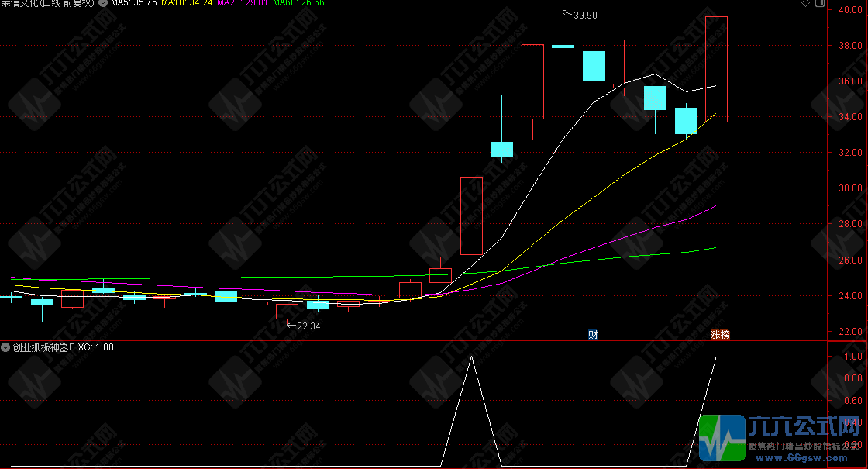
Task: Expand the 创业抓板神器F indicator dropdown arrow
Action: (x=5, y=347)
